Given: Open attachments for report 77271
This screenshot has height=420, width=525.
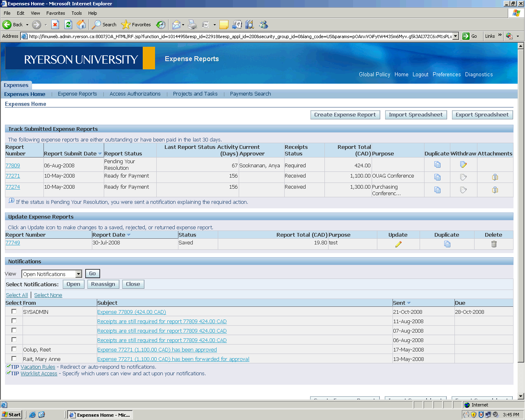Looking at the screenshot, I should (x=495, y=177).
